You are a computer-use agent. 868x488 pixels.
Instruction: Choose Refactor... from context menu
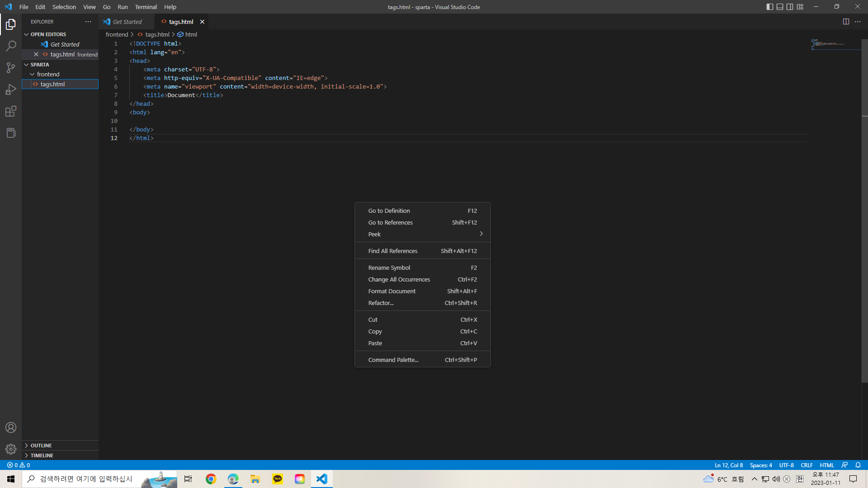[423, 303]
